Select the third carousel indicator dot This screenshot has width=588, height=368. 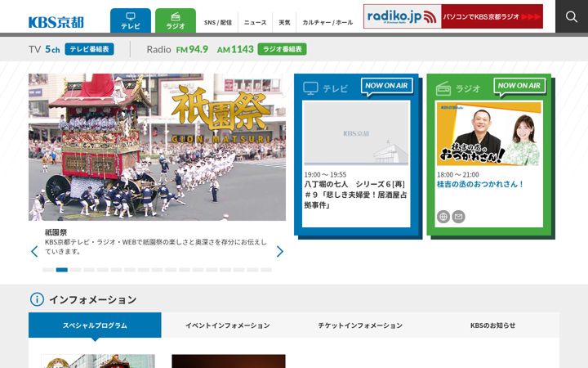pos(75,270)
